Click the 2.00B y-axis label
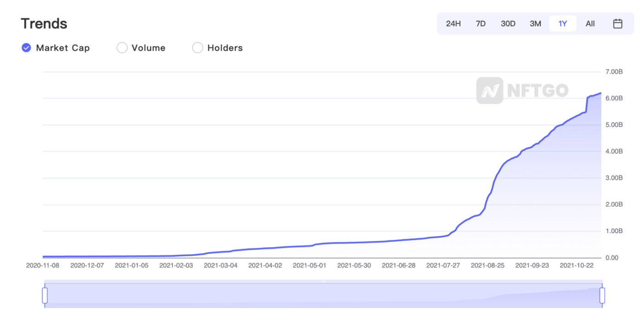Screen dimensions: 644x318 tap(614, 204)
